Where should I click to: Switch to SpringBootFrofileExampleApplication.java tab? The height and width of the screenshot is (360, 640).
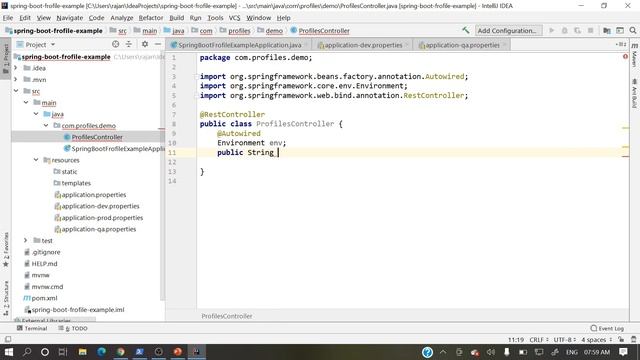point(240,45)
